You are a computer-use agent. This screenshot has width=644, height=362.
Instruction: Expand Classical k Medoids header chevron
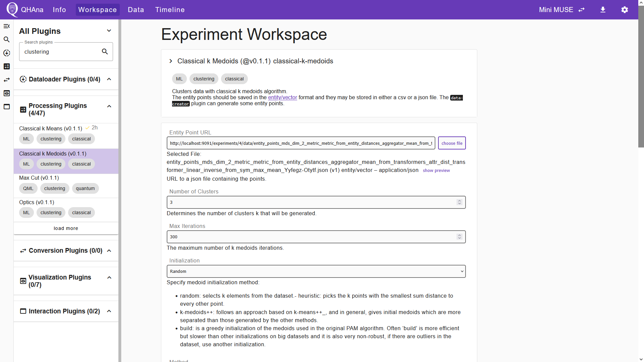pos(171,61)
